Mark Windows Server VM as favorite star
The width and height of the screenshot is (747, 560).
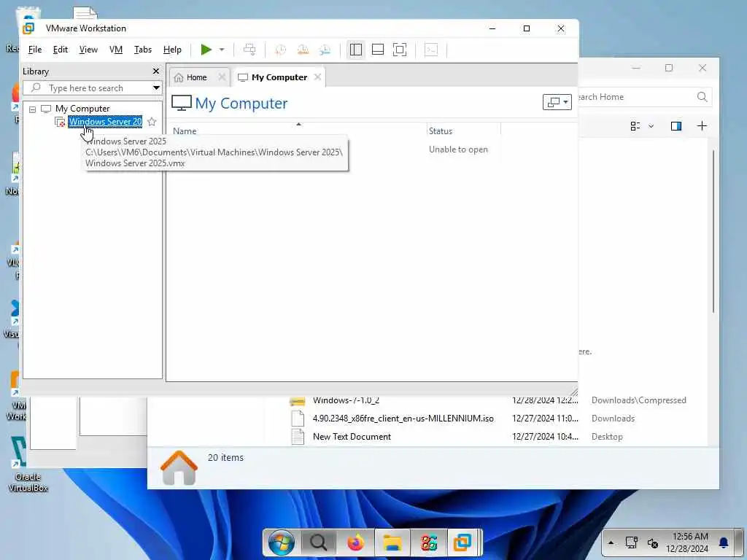[152, 122]
